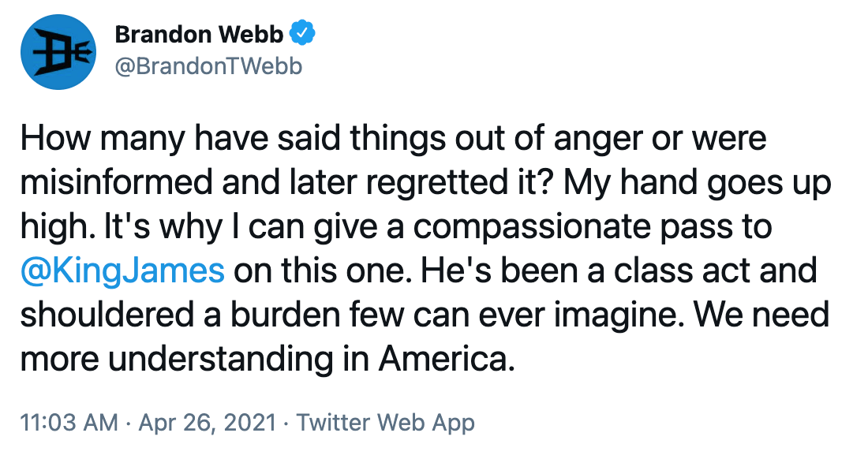The image size is (868, 459).
Task: Click the 11:03 AM timestamp
Action: click(69, 423)
